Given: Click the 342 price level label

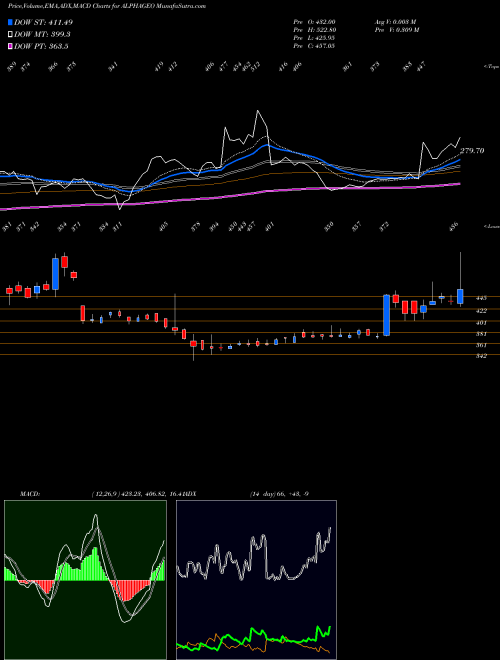Looking at the screenshot, I should coord(481,356).
